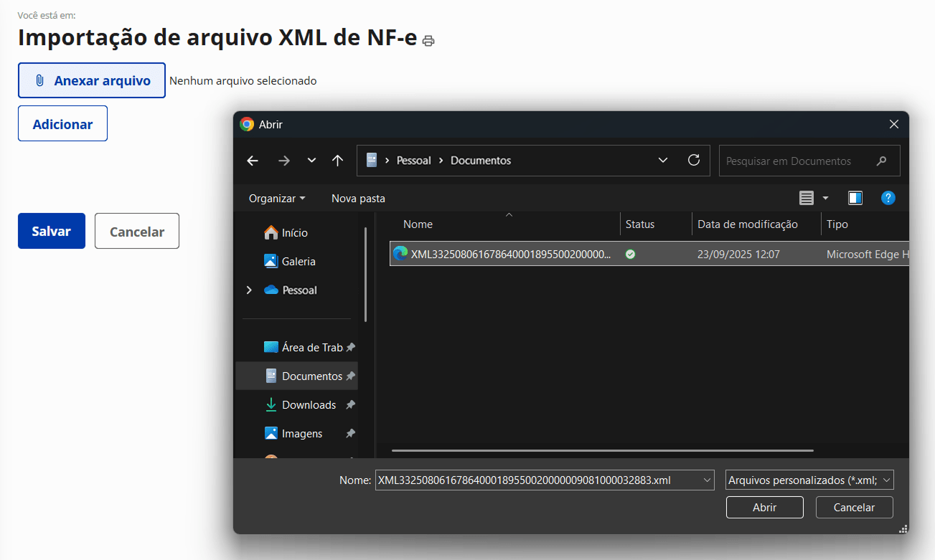Click Nova pasta in the toolbar
The width and height of the screenshot is (935, 560).
[358, 199]
